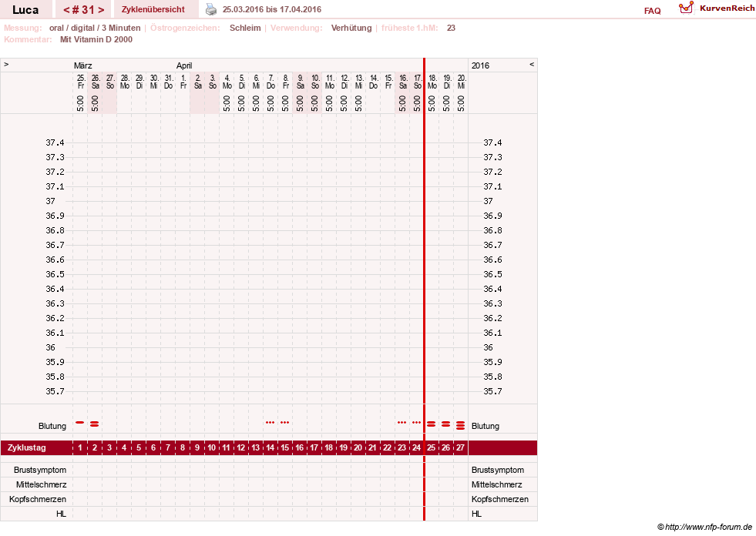Click the 2016 year label
This screenshot has width=756, height=536.
point(480,65)
